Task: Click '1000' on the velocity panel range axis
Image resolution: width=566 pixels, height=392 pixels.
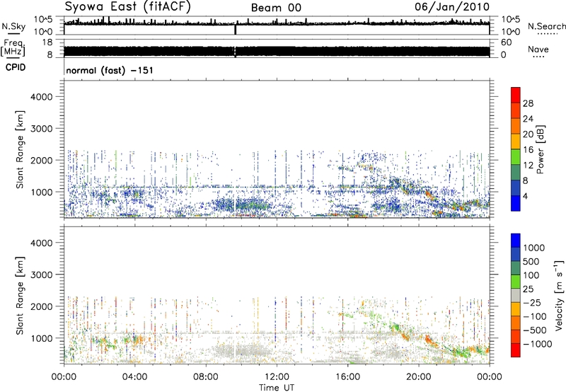Action: click(42, 338)
